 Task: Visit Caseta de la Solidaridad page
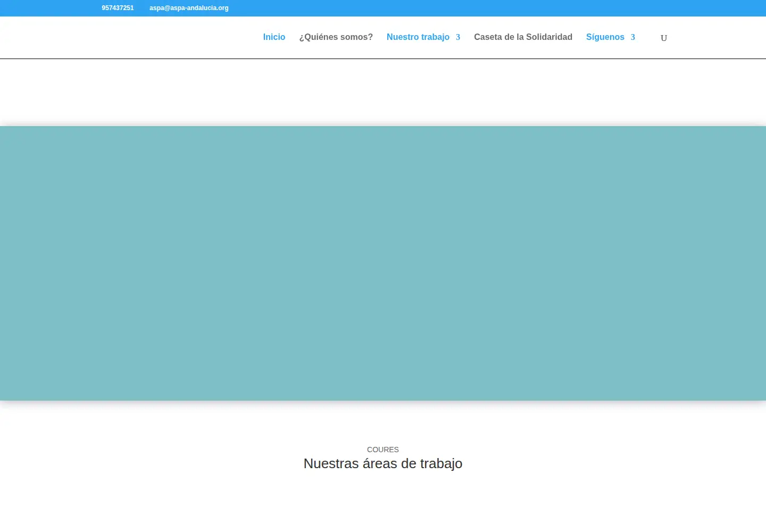coord(523,37)
